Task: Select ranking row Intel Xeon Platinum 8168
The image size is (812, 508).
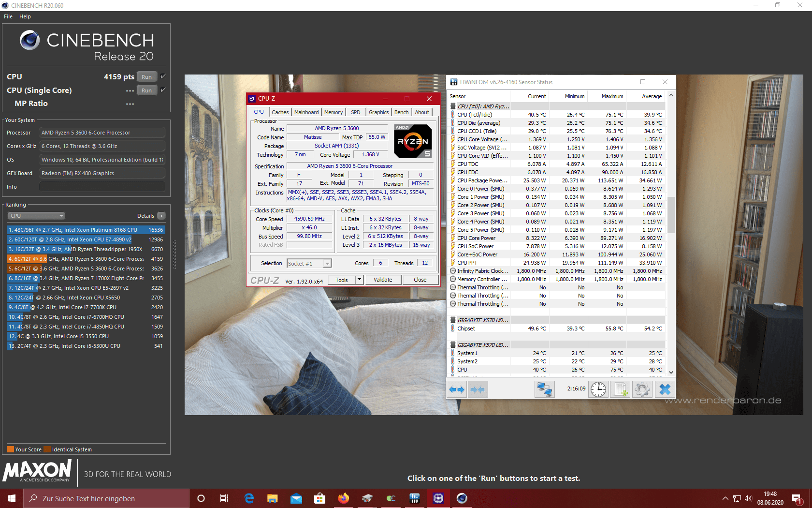Action: (x=86, y=230)
